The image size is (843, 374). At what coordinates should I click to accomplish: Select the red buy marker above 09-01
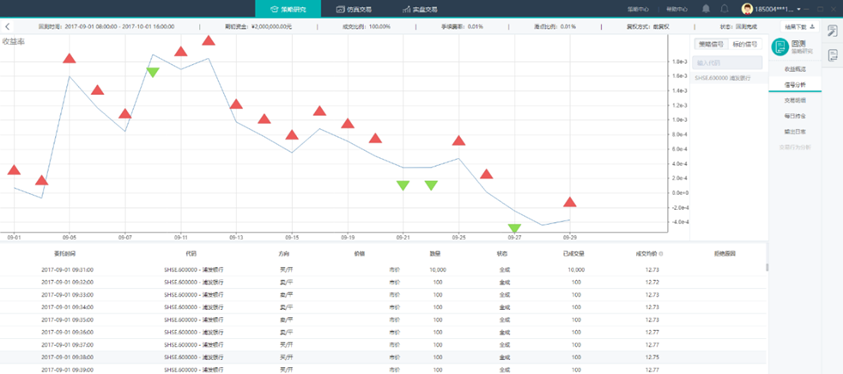[x=14, y=170]
